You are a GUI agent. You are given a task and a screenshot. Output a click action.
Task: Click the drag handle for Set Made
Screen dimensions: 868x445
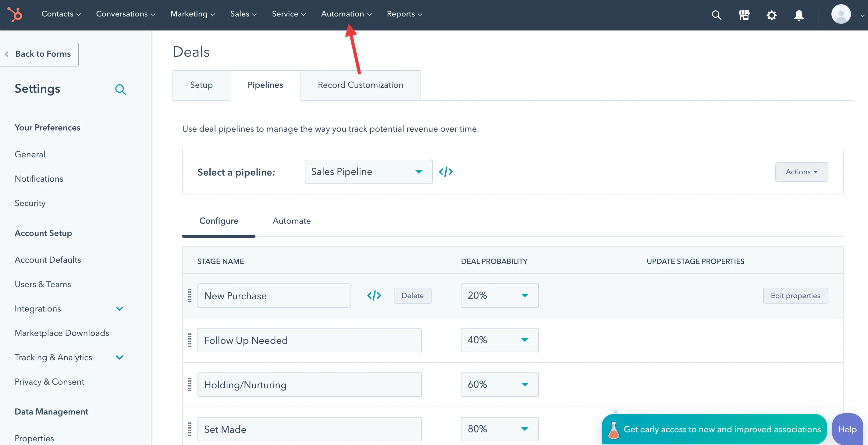[190, 429]
